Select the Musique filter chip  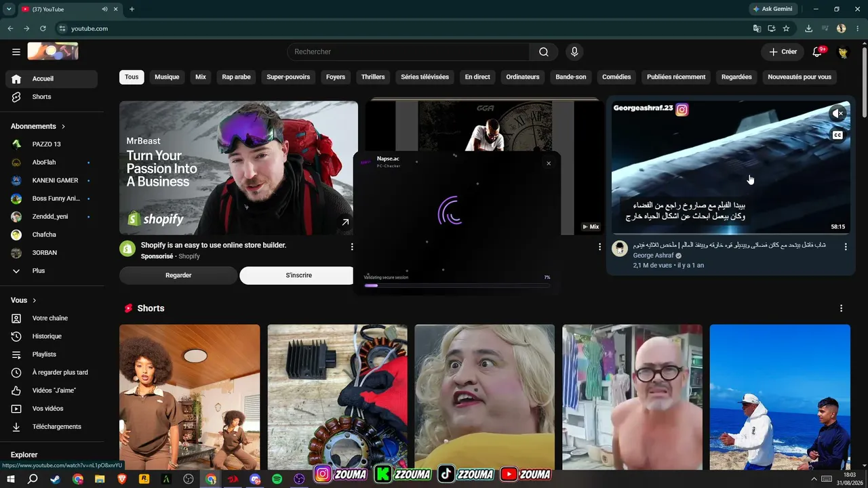167,77
